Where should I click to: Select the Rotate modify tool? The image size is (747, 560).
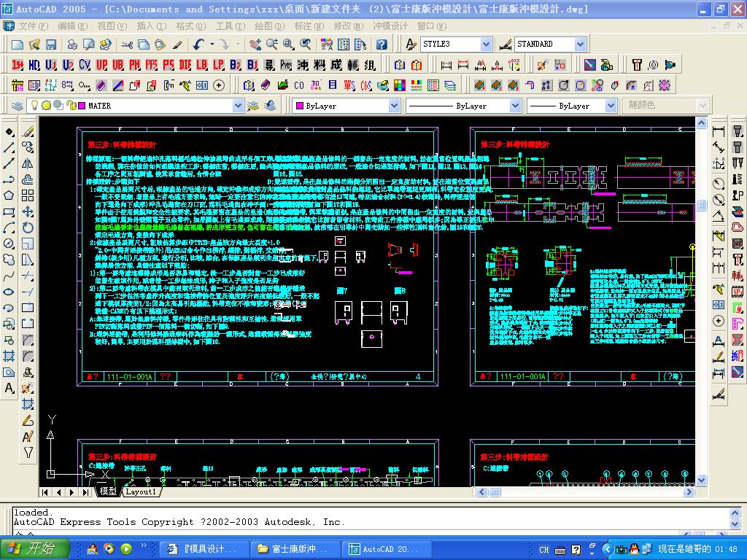28,227
